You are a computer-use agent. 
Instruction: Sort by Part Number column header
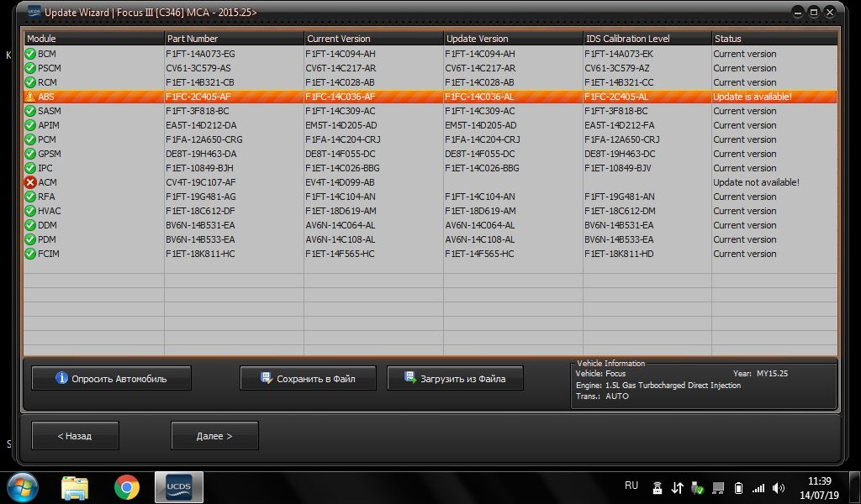(234, 39)
